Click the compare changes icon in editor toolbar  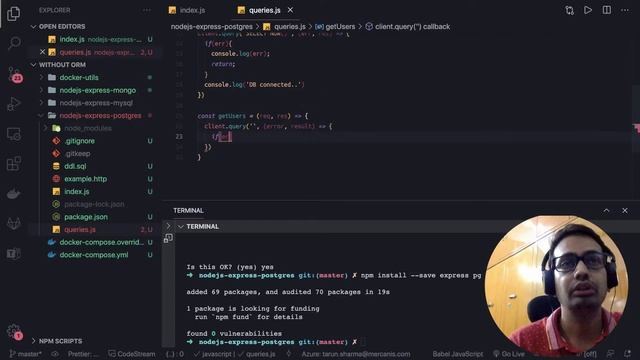point(569,10)
